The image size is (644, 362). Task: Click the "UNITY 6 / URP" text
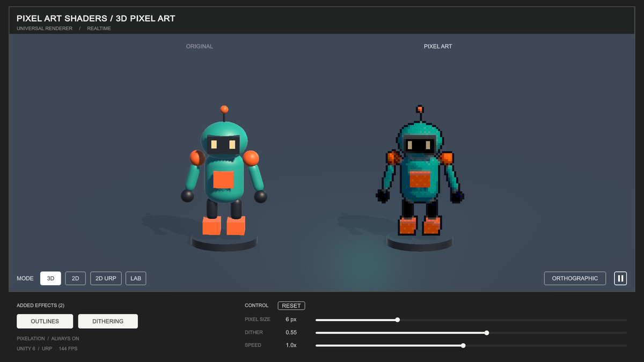[34, 349]
